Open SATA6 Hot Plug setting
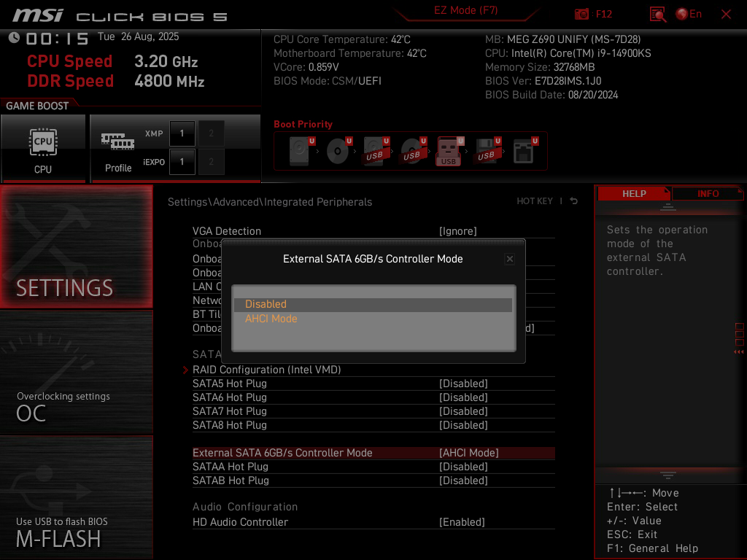The height and width of the screenshot is (560, 747). point(373,397)
